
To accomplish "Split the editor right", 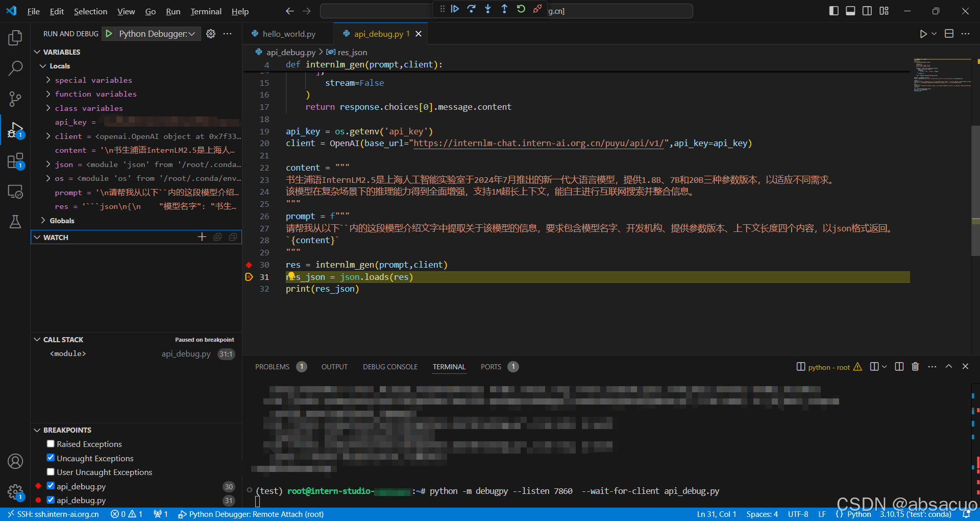I will 949,34.
